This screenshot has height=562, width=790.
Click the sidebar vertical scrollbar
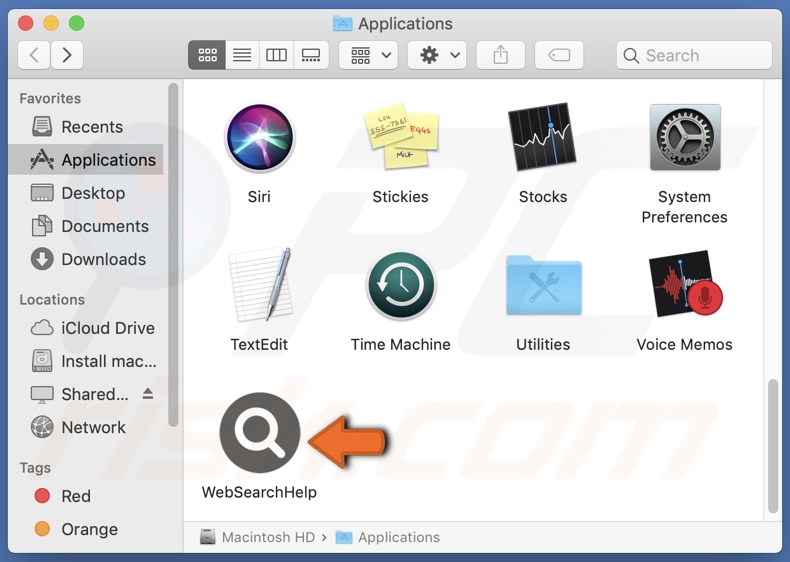point(173,255)
